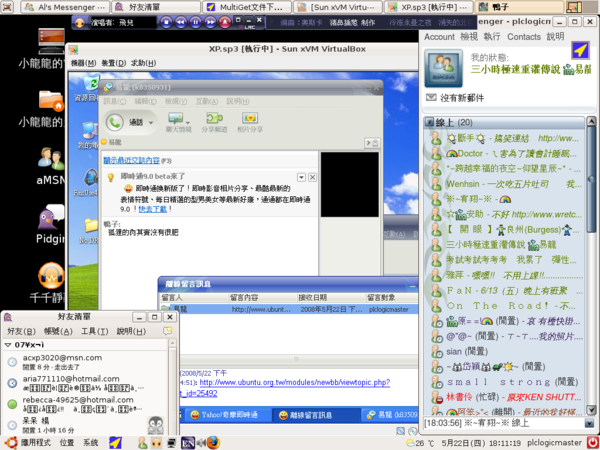Open the 聊天情境 dropdown arrow
This screenshot has height=450, width=600.
pyautogui.click(x=188, y=122)
